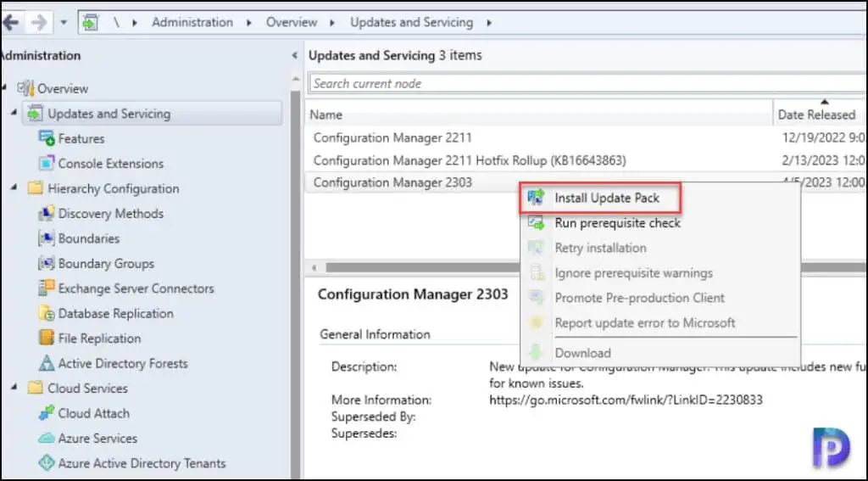The image size is (868, 481).
Task: Click Promote Pre-production Client menu item
Action: pyautogui.click(x=659, y=298)
